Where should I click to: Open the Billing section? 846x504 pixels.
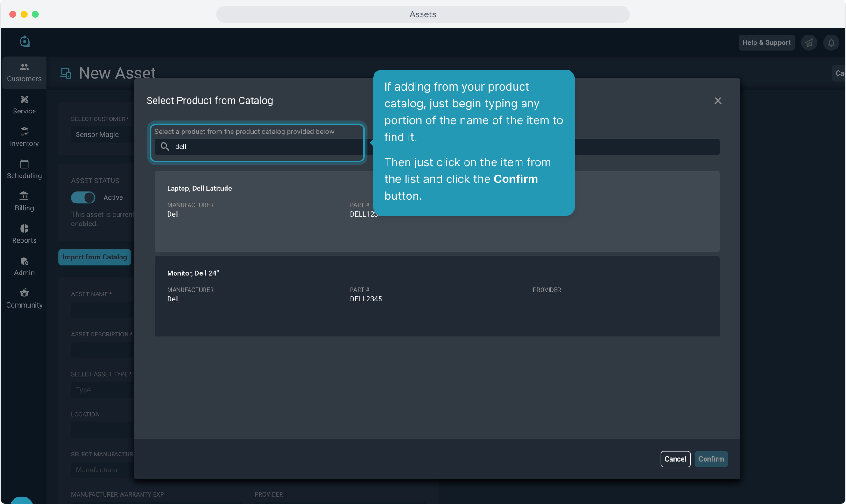click(24, 202)
